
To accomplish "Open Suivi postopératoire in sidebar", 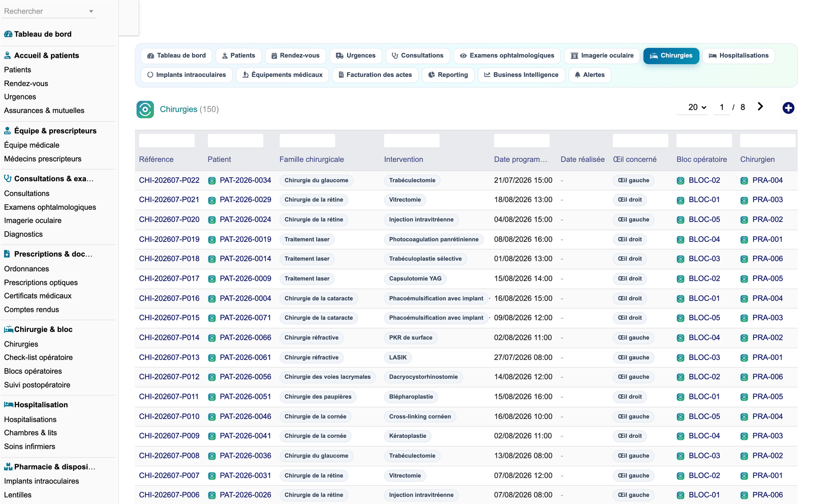I will (x=37, y=385).
